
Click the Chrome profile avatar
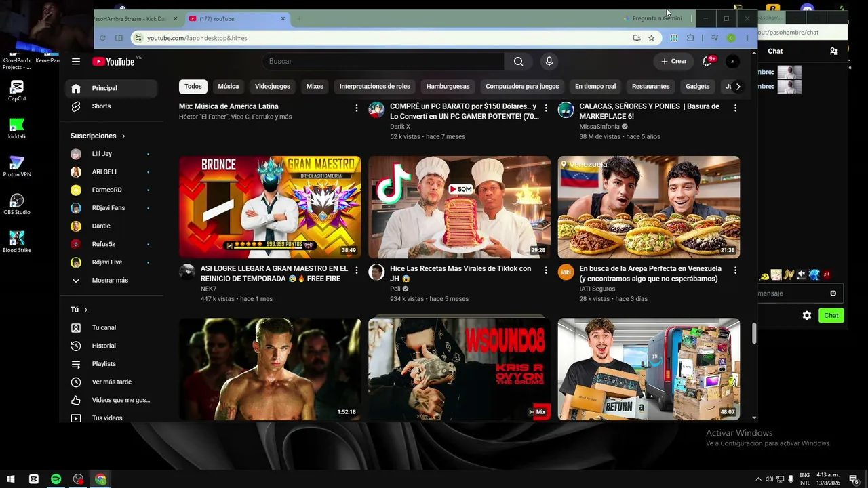click(x=731, y=38)
